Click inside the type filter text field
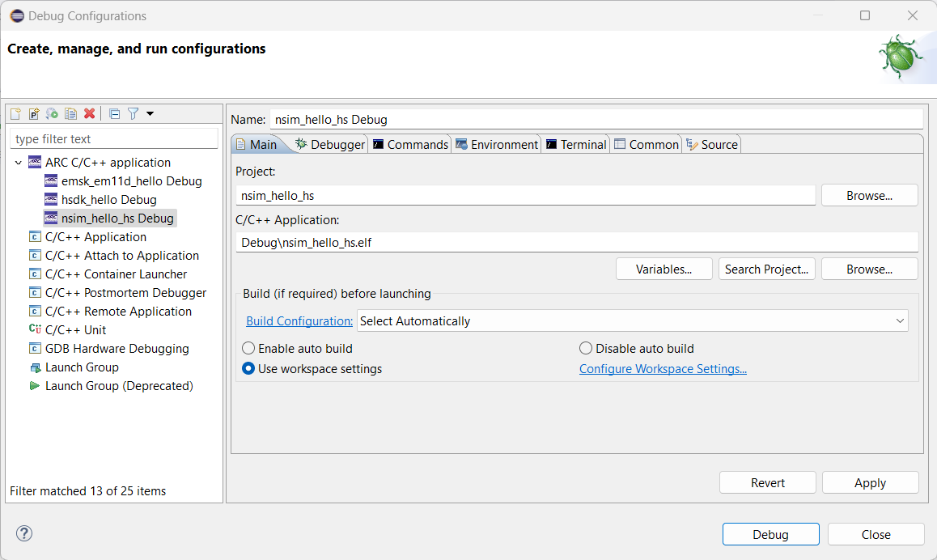937x560 pixels. coord(113,139)
